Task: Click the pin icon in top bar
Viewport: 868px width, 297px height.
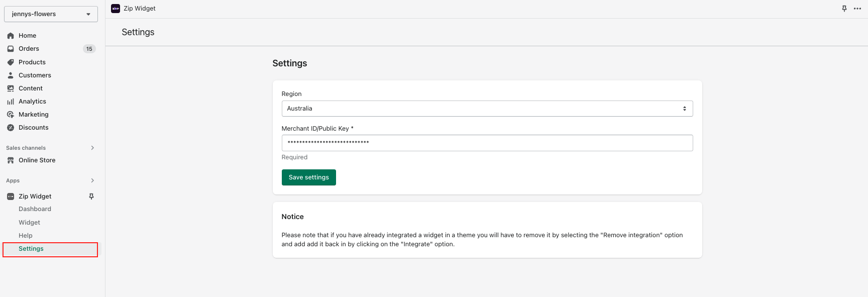Action: coord(844,9)
